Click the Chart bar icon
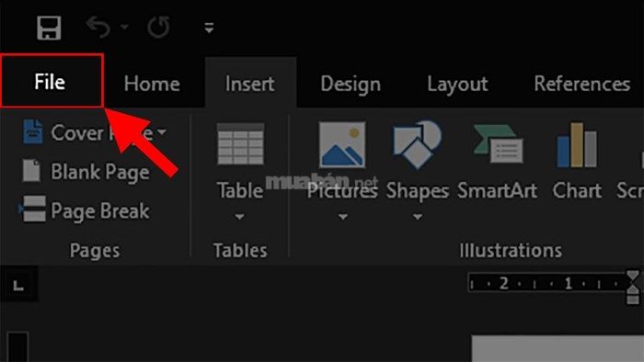Image resolution: width=644 pixels, height=362 pixels. (x=577, y=145)
